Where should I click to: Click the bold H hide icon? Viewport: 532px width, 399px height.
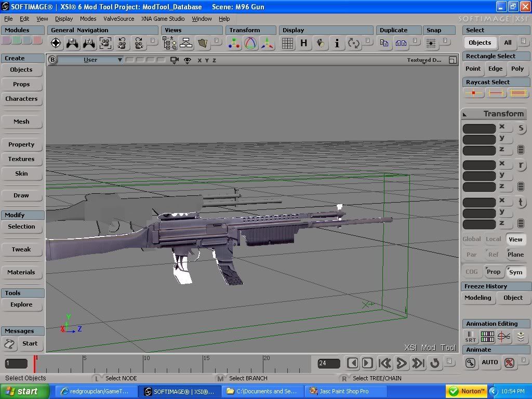click(x=303, y=43)
